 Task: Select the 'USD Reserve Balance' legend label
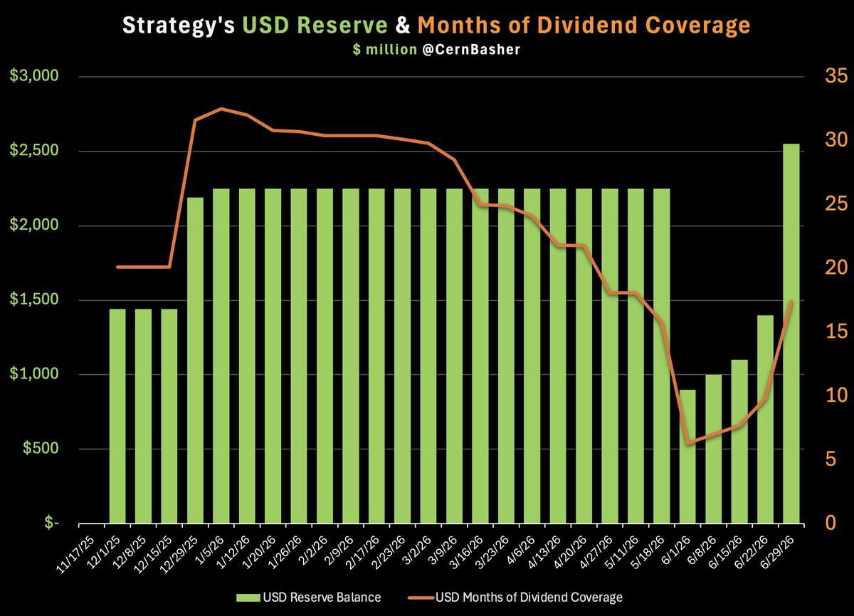(x=322, y=598)
